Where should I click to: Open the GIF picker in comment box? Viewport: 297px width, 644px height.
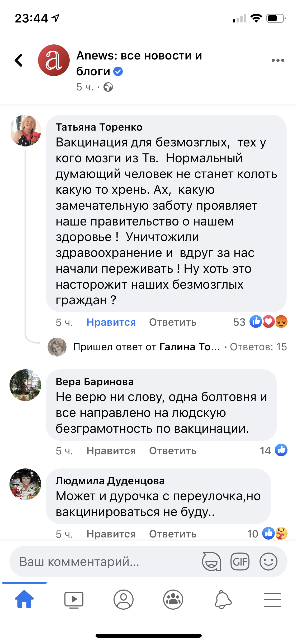pyautogui.click(x=240, y=561)
